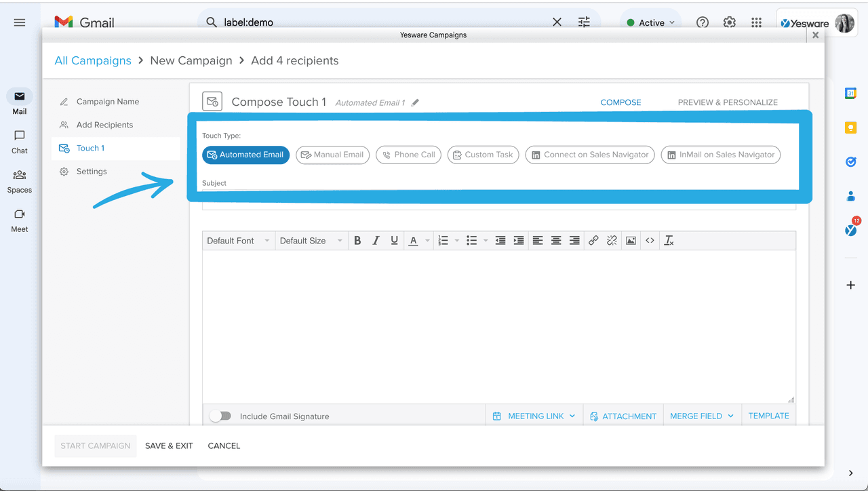Open the Google apps grid
The width and height of the screenshot is (868, 491).
coord(757,22)
